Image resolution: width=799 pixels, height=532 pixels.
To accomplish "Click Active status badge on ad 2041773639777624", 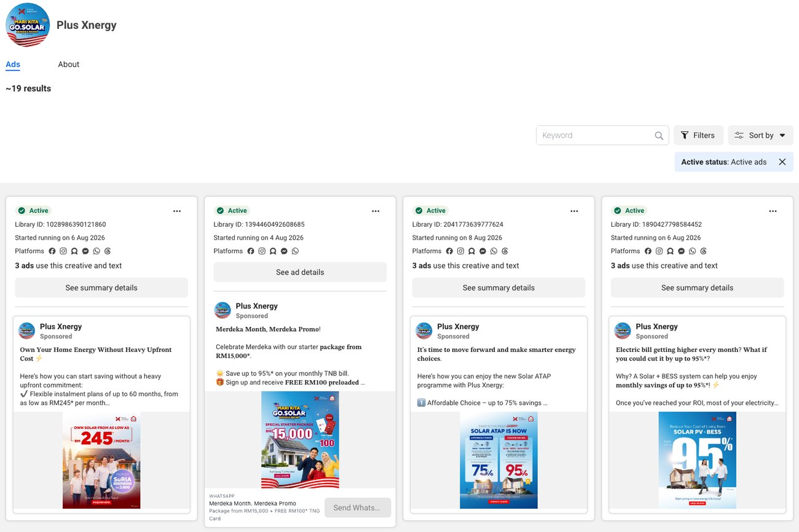I will pyautogui.click(x=430, y=211).
